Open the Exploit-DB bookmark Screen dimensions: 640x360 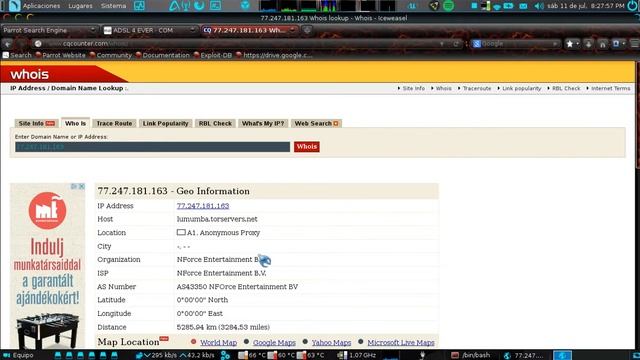[213, 55]
